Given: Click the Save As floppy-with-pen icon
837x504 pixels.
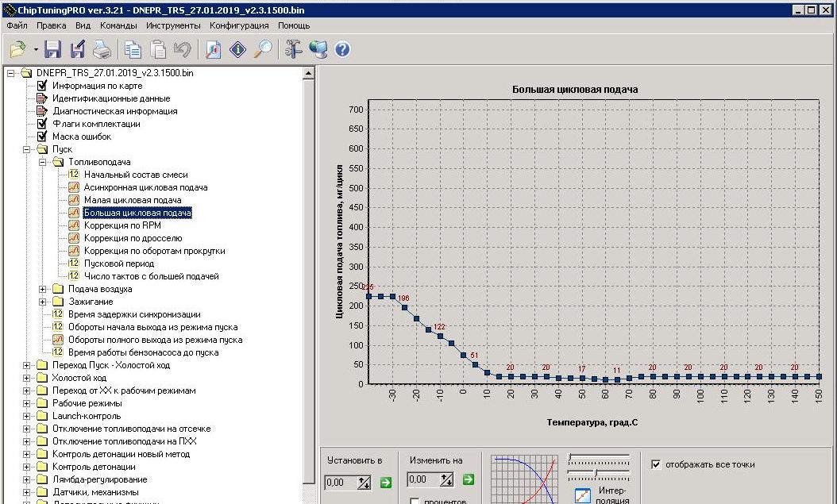Looking at the screenshot, I should click(78, 49).
